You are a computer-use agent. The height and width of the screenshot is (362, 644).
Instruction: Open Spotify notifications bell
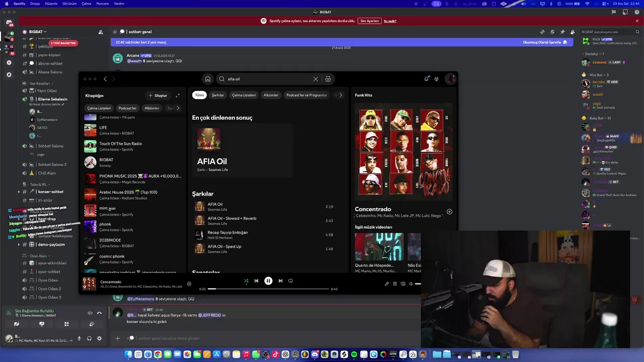[426, 78]
